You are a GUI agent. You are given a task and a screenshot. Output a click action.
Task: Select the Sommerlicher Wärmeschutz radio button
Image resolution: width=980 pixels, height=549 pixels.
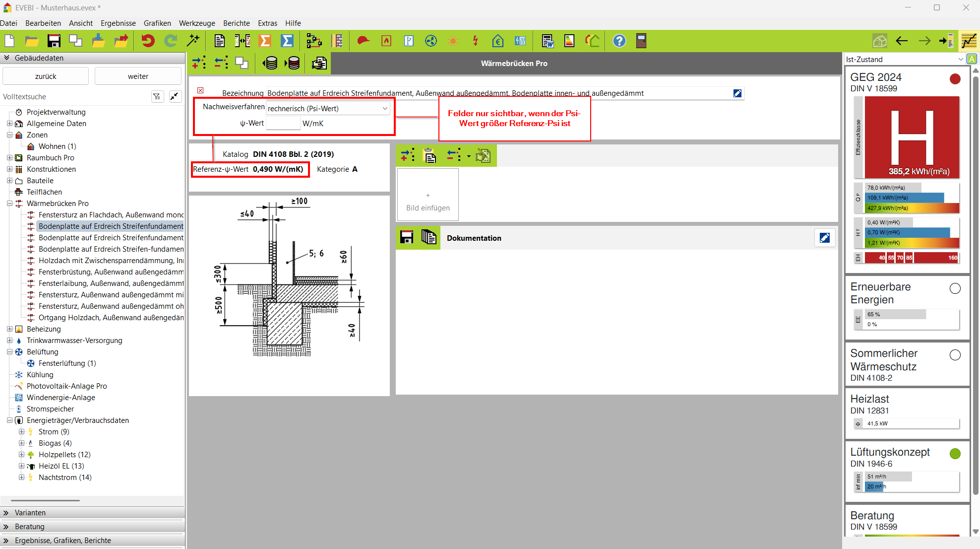point(955,355)
